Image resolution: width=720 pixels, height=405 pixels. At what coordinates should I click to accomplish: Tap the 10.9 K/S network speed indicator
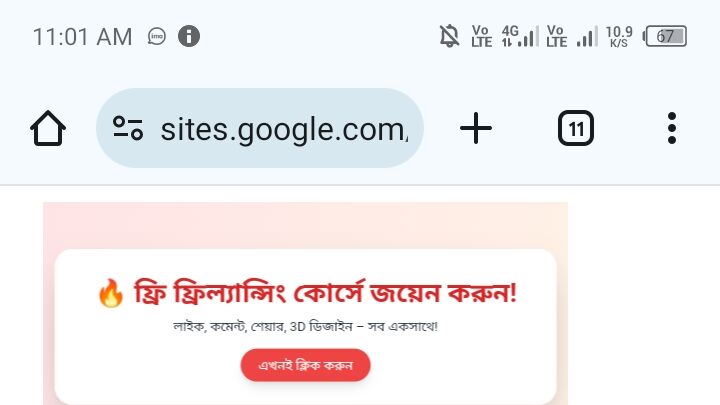pos(619,36)
